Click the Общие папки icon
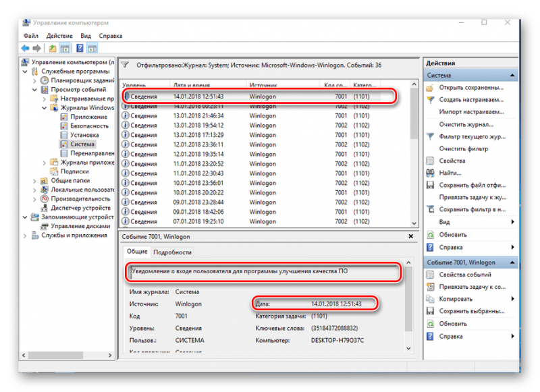This screenshot has width=540, height=392. [44, 180]
